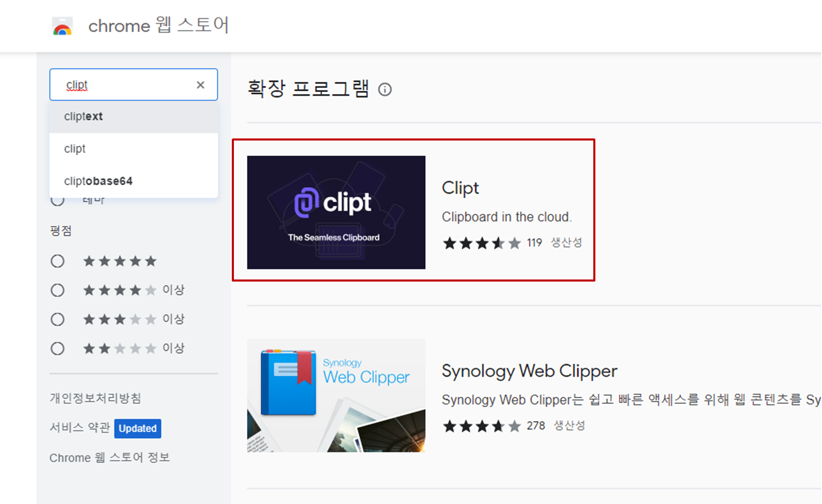Open the Chrome 웹 스토어 정보 link
This screenshot has width=822, height=504.
109,457
